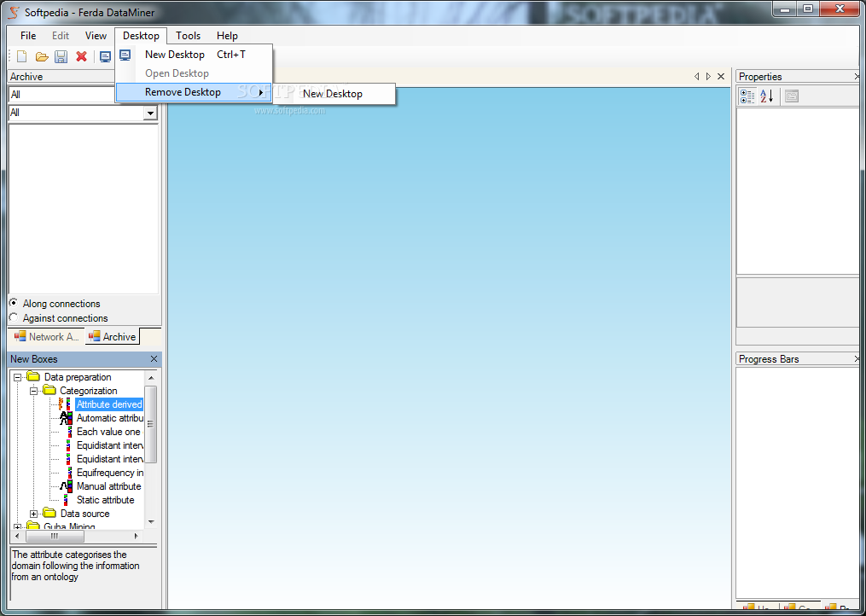Select Against connections radio button

[x=14, y=317]
